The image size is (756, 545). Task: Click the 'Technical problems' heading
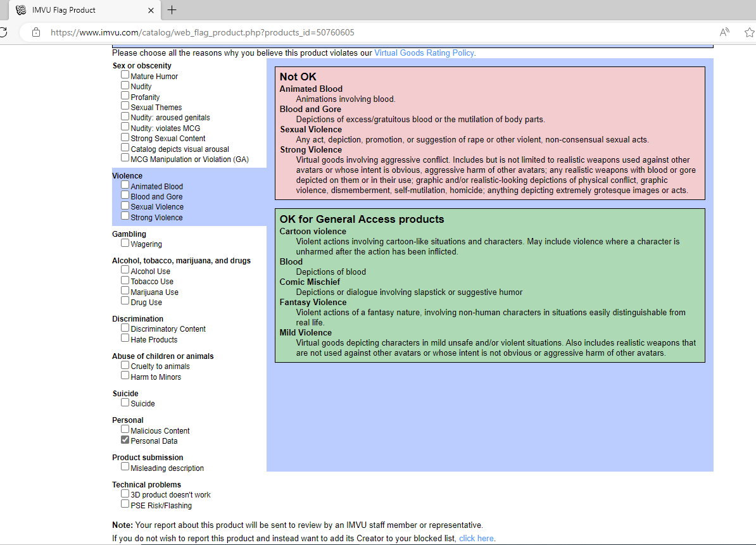point(146,485)
